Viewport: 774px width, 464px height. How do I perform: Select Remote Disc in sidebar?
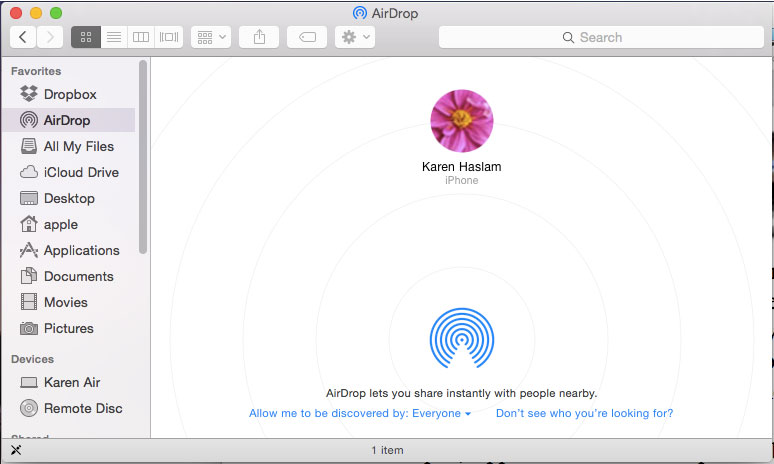(68, 408)
